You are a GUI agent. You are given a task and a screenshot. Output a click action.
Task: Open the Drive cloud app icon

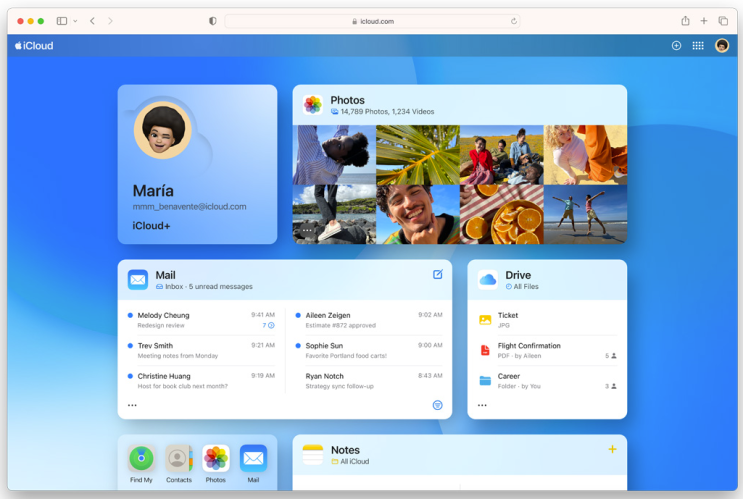[488, 280]
